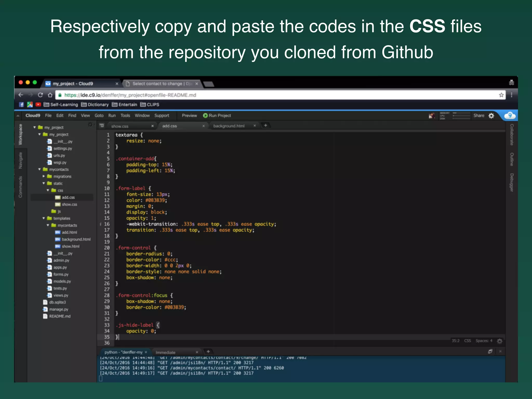The image size is (532, 399).
Task: Click the Run Project button
Action: coord(217,116)
